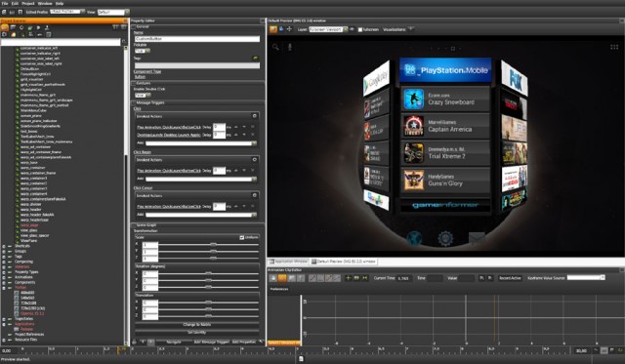Select the move/pan tool in preview toolbar
This screenshot has width=625, height=364.
(289, 29)
